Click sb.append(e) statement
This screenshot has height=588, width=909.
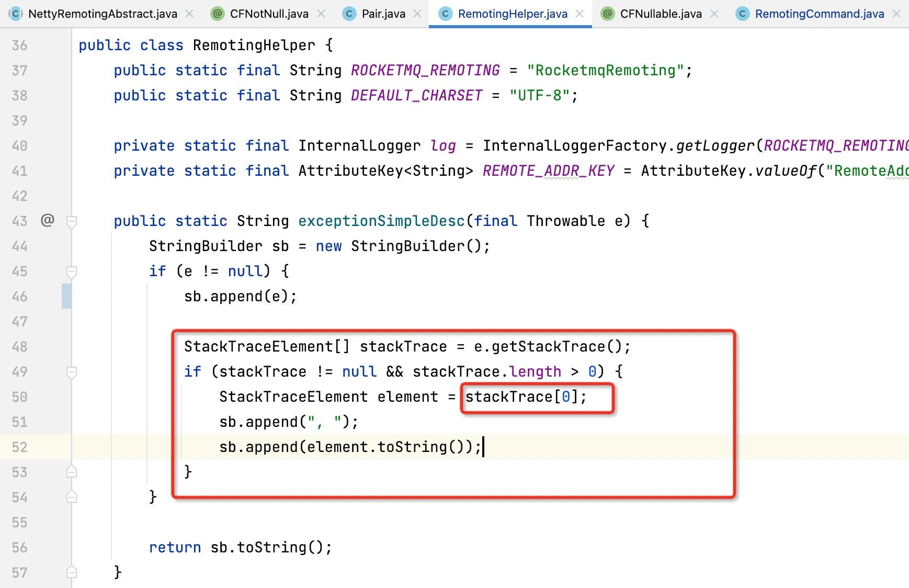[x=241, y=297]
